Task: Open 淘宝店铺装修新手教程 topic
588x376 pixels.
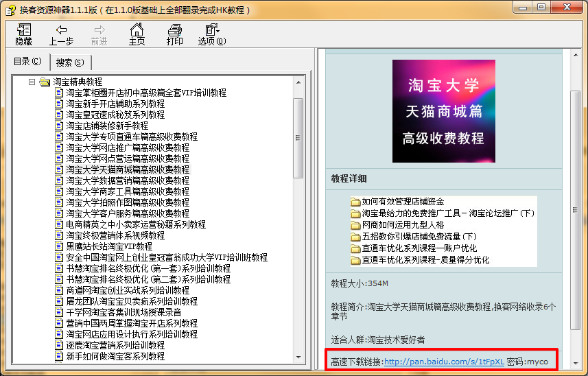Action: (107, 126)
